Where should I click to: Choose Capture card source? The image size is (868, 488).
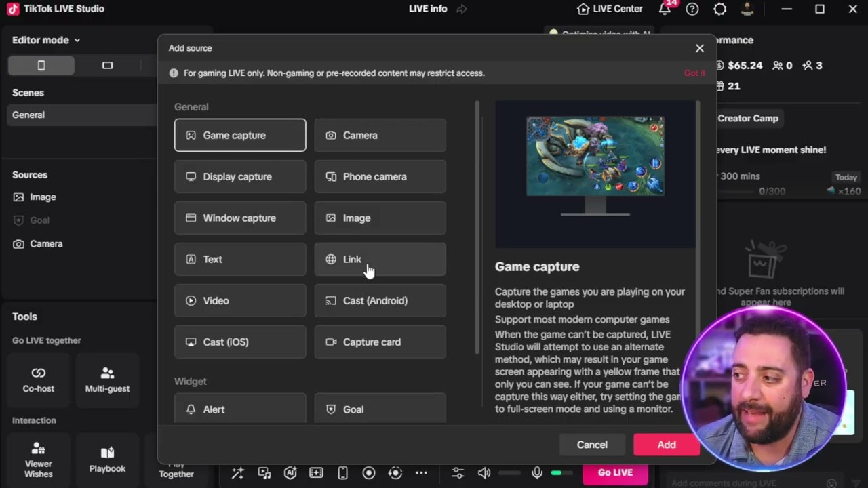click(380, 342)
